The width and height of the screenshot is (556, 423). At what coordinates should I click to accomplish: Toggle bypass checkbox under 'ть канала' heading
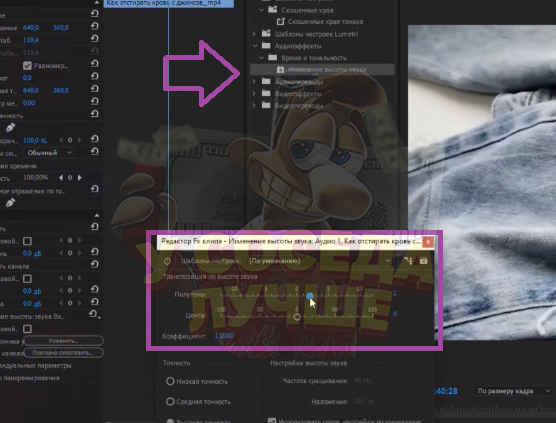click(x=27, y=279)
